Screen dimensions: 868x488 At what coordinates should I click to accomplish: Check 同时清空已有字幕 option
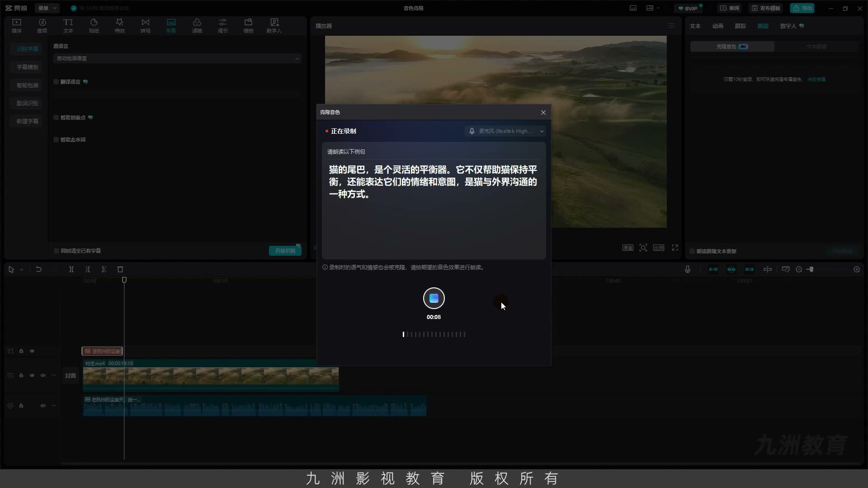coord(57,251)
